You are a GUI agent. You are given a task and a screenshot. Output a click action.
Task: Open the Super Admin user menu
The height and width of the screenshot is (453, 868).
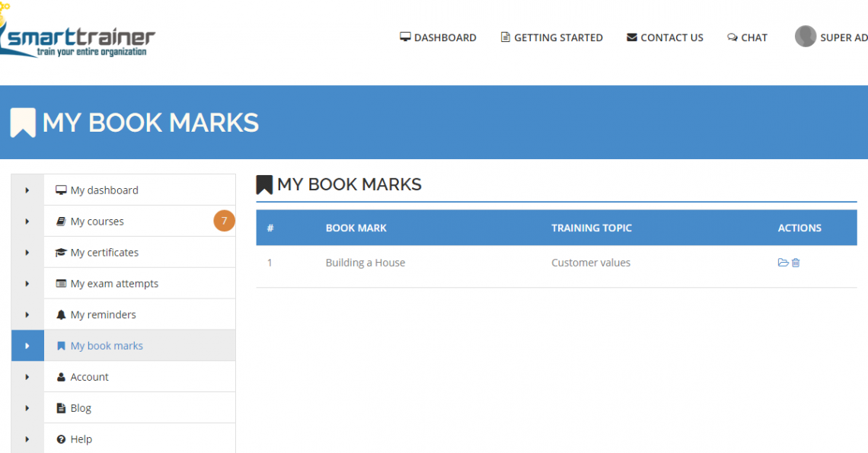click(843, 37)
